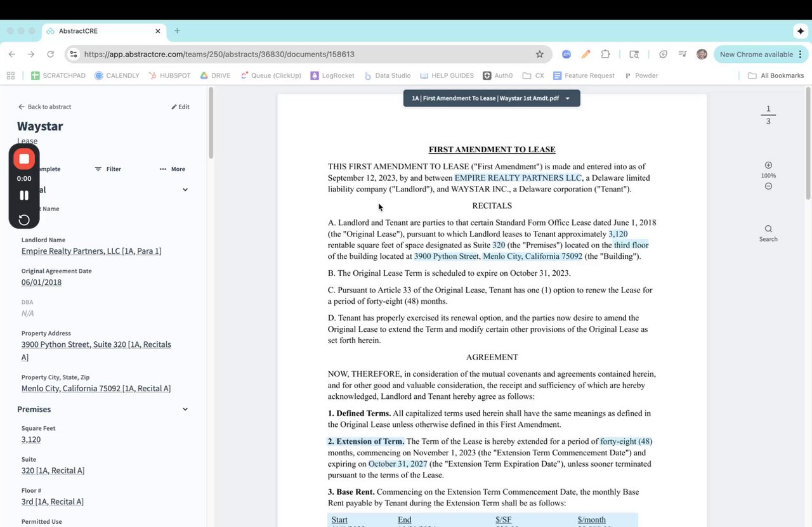Screen dimensions: 812x527
Task: Click highlighted EMPIRE REALTY PARTNERS LLC in document
Action: coord(518,178)
